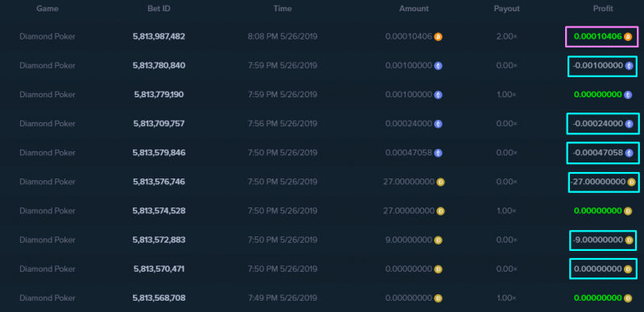The image size is (644, 312).
Task: Click Dogecoin icon in Amount of bet 5,813,570,471
Action: point(438,269)
